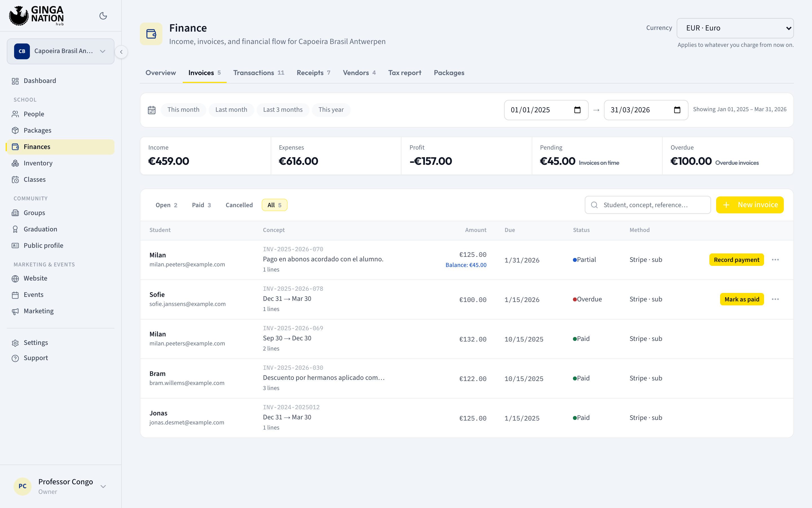Viewport: 812px width, 508px height.
Task: Open more options for Milan's partial invoice
Action: pyautogui.click(x=775, y=260)
